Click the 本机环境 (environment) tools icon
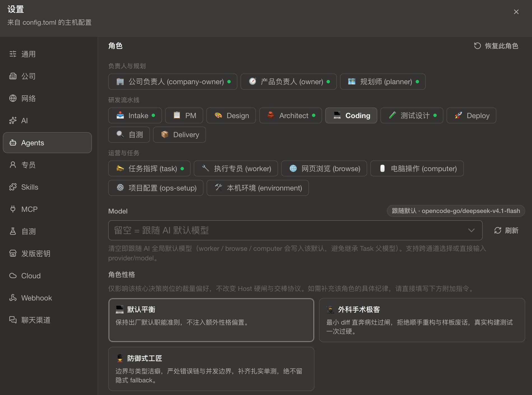 coord(218,188)
